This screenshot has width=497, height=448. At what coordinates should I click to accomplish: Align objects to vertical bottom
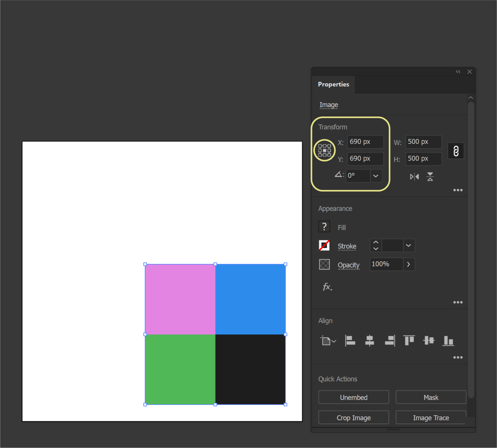(448, 341)
